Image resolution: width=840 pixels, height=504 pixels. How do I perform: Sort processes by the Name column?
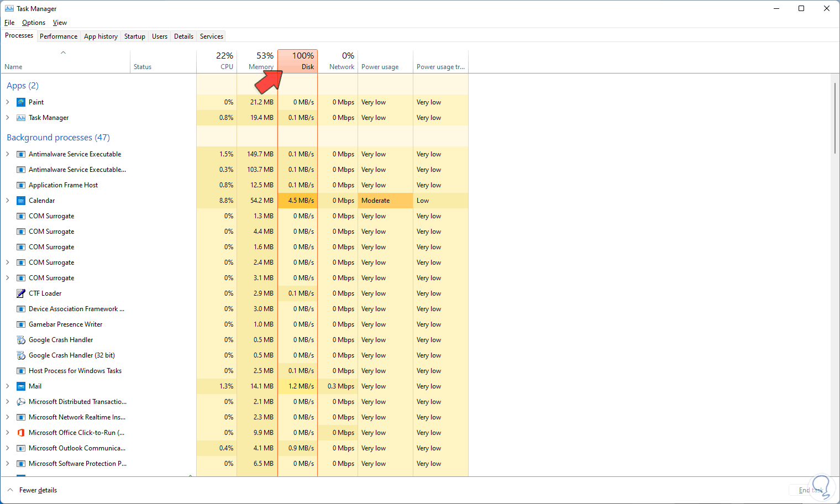coord(65,61)
